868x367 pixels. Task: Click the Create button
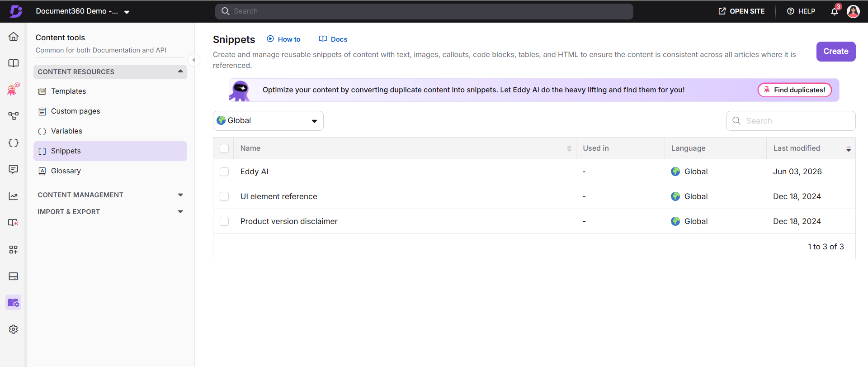point(835,52)
